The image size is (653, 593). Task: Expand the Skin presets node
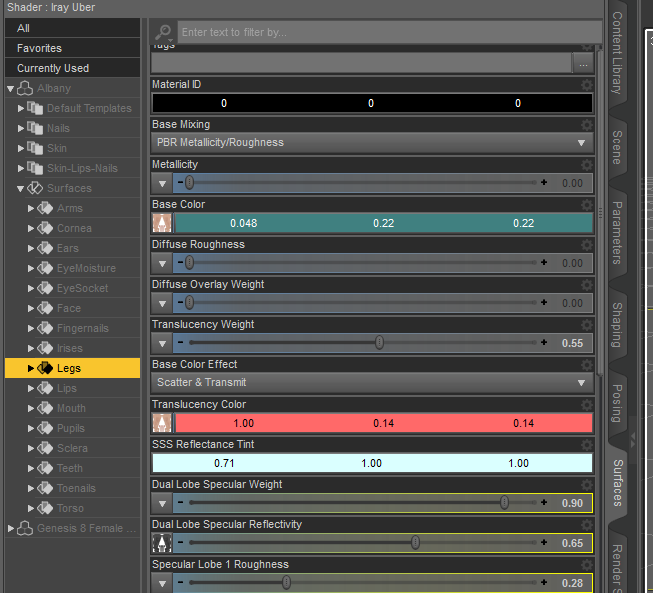(20, 148)
